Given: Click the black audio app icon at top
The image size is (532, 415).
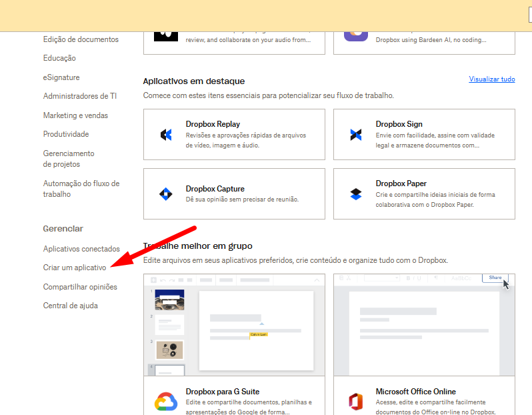Looking at the screenshot, I should 166,36.
